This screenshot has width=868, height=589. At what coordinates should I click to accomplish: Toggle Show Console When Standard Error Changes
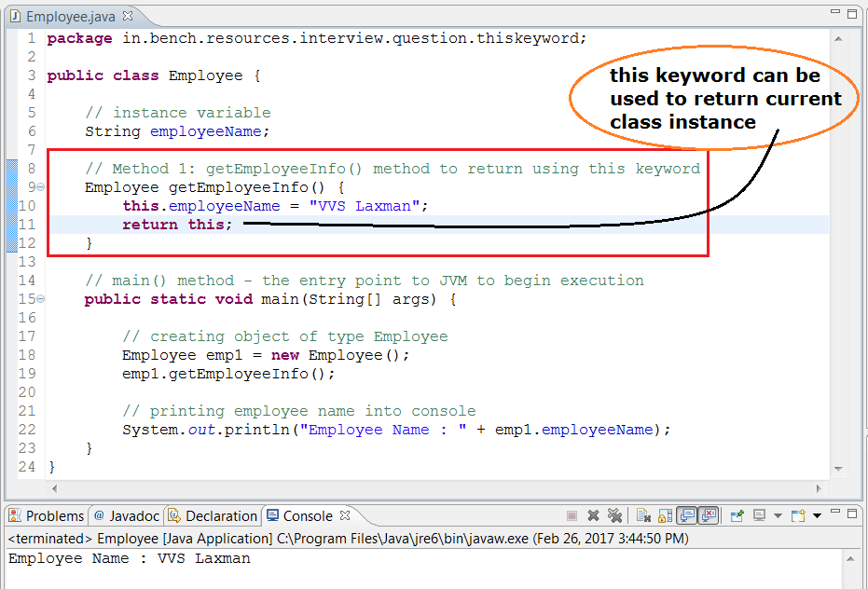coord(709,515)
